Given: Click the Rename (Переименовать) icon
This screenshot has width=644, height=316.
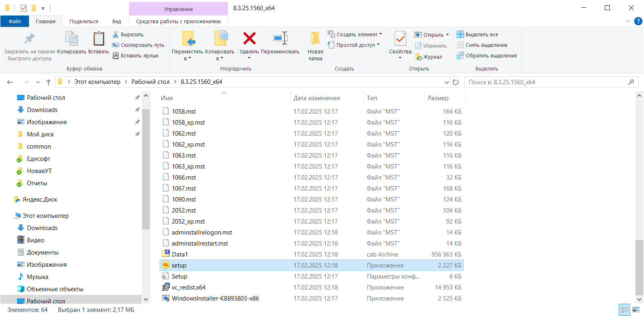Looking at the screenshot, I should [x=280, y=39].
